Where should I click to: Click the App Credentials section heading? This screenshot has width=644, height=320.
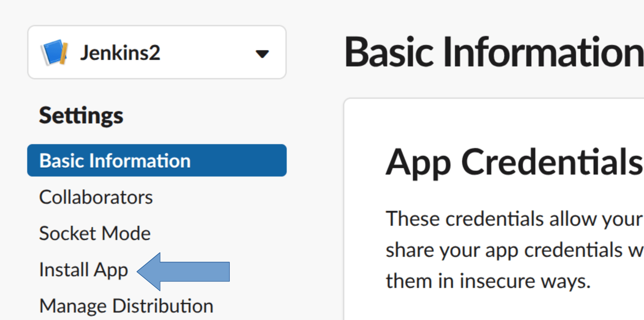pyautogui.click(x=514, y=162)
